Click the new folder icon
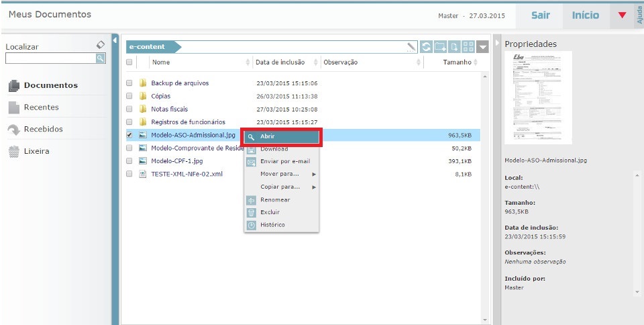Image resolution: width=644 pixels, height=325 pixels. point(440,47)
